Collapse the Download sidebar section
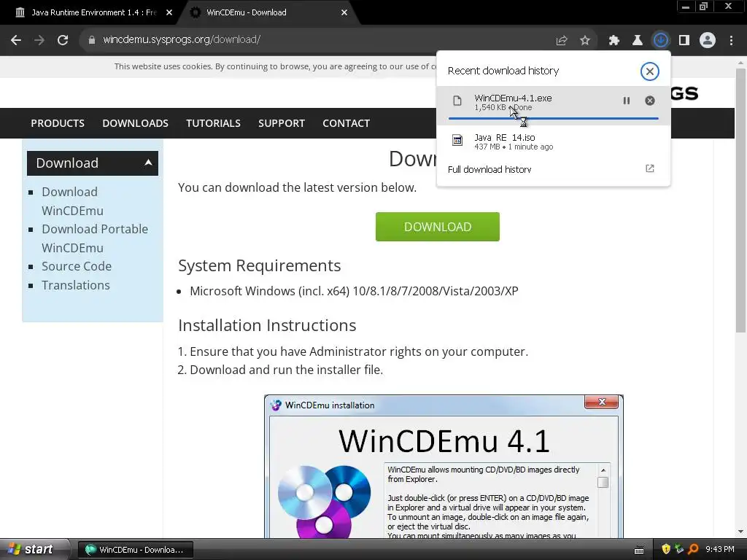747x560 pixels. pos(93,163)
